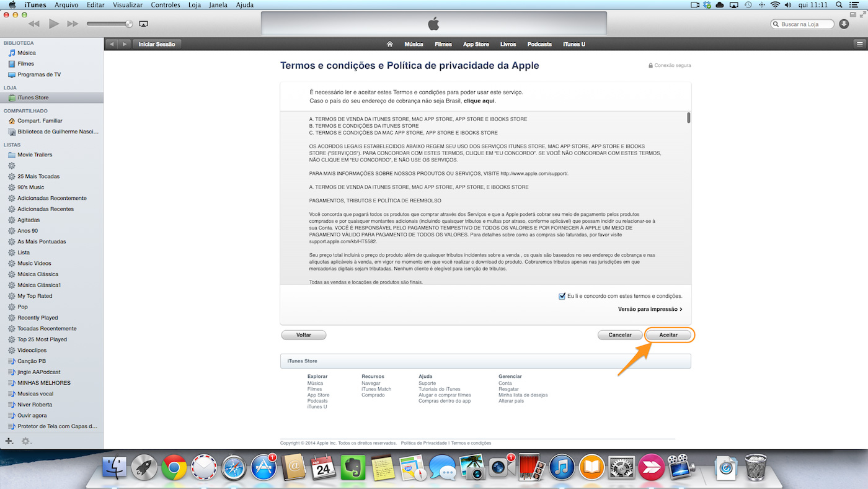
Task: Select the '25 Mais Tocadas' playlist
Action: 51,176
